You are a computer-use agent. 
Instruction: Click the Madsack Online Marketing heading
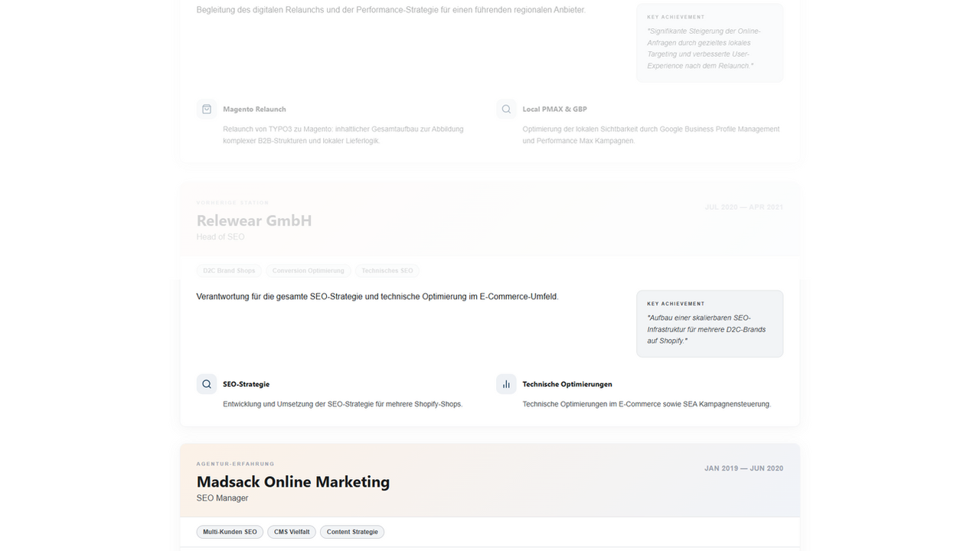(293, 481)
